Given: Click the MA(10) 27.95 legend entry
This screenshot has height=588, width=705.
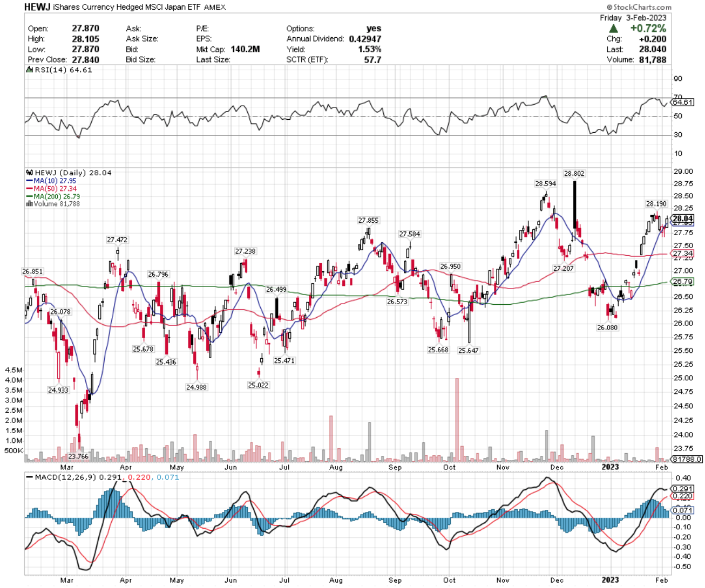Looking at the screenshot, I should pyautogui.click(x=51, y=181).
